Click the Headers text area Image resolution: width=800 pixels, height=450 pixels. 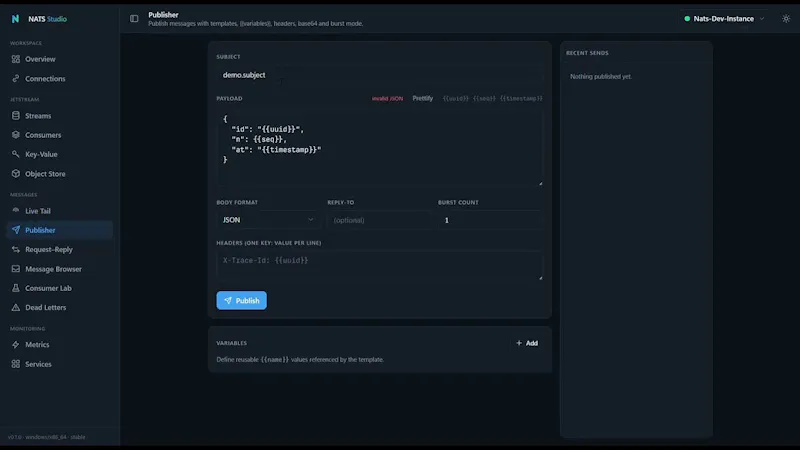[380, 265]
